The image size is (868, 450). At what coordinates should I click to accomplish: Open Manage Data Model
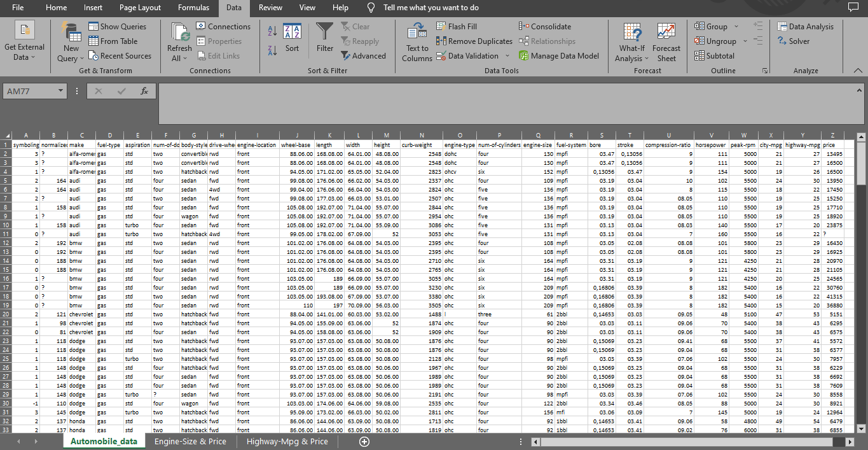coord(559,56)
